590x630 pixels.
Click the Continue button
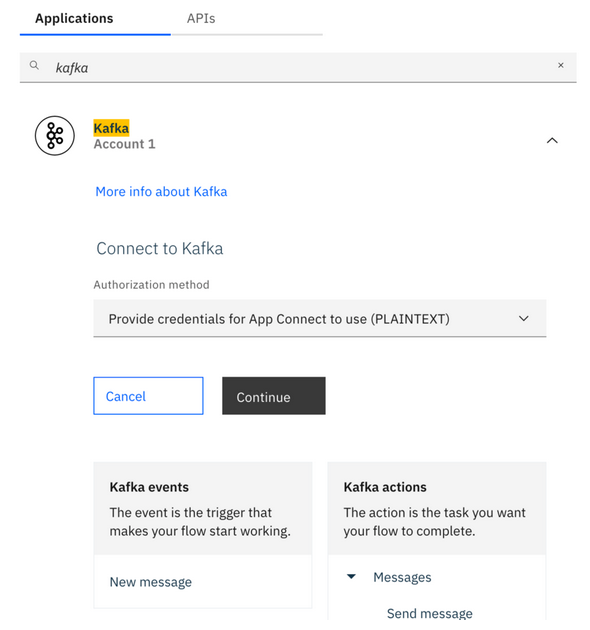coord(274,396)
